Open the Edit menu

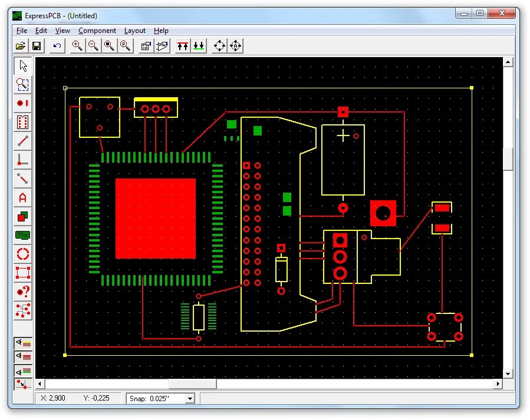pos(41,31)
